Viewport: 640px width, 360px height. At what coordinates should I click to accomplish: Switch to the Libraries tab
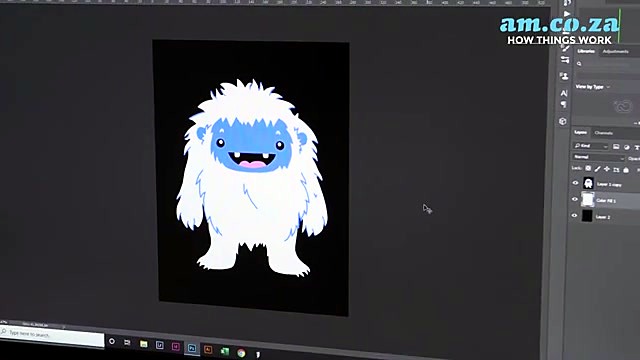coord(586,51)
